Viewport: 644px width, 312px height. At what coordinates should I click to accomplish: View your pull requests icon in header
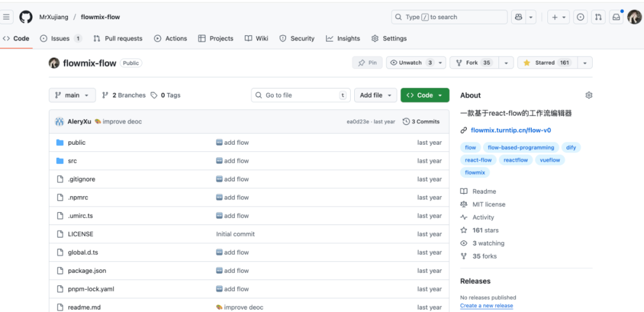(599, 17)
